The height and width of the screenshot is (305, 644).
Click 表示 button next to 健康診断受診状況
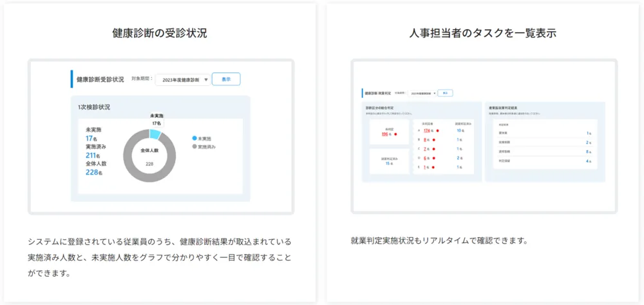(226, 79)
